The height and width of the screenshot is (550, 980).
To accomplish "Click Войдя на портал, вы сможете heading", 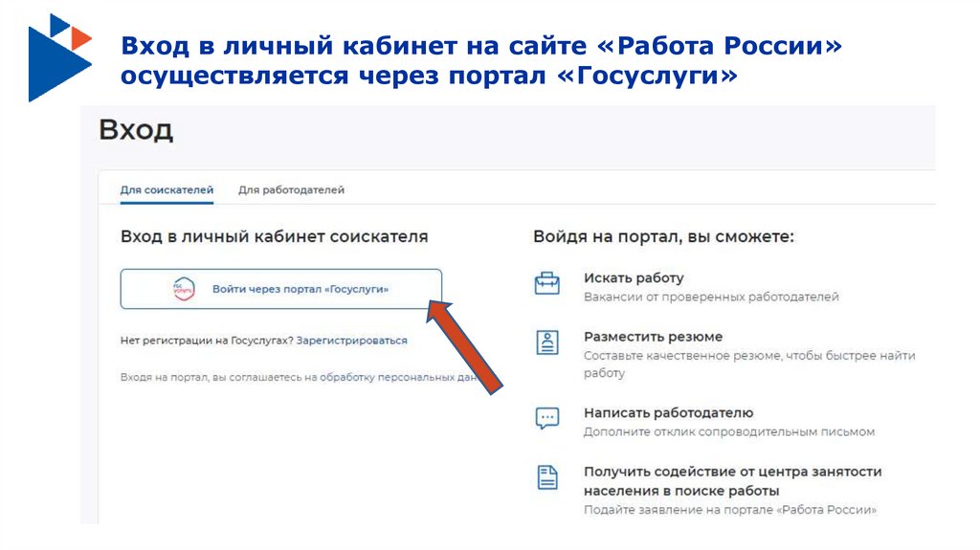I will [664, 237].
